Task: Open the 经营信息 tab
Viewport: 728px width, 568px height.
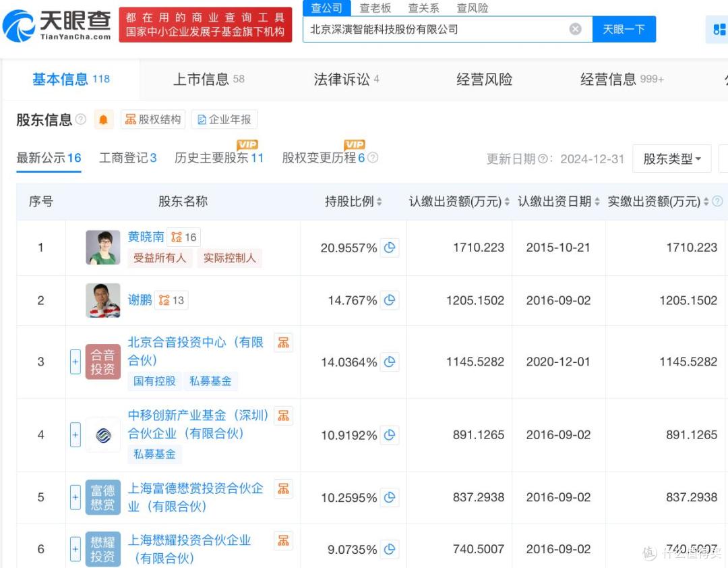Action: (621, 80)
